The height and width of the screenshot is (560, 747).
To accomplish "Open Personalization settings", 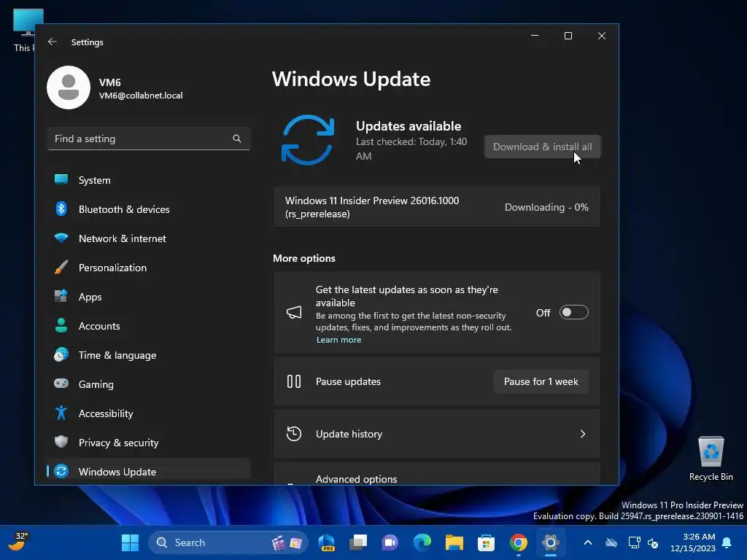I will 149,268.
